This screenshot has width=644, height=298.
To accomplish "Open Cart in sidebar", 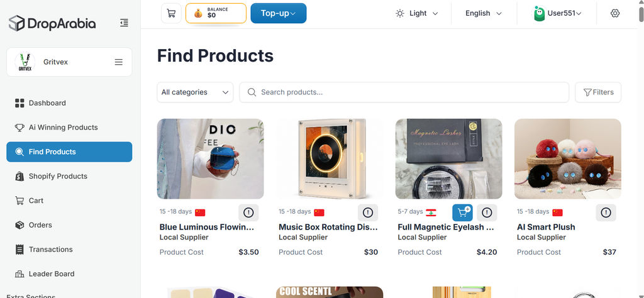I will click(69, 201).
